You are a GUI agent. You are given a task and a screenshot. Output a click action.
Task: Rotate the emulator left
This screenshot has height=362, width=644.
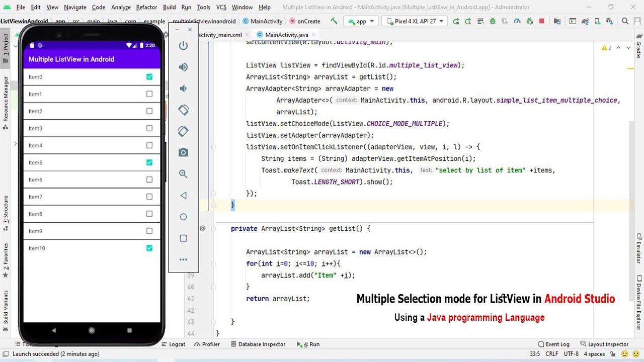click(x=183, y=110)
